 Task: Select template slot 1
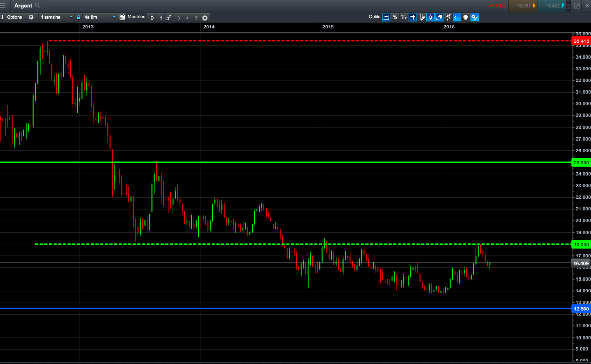[161, 18]
